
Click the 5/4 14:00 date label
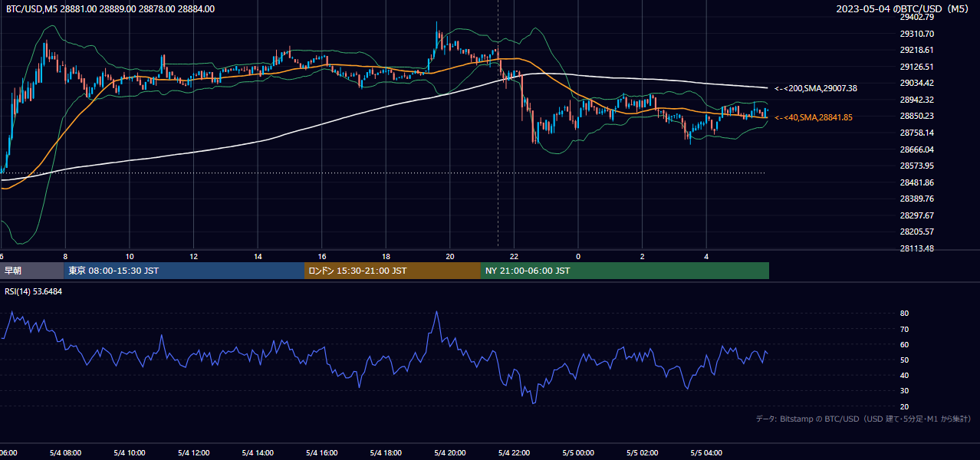pyautogui.click(x=258, y=453)
